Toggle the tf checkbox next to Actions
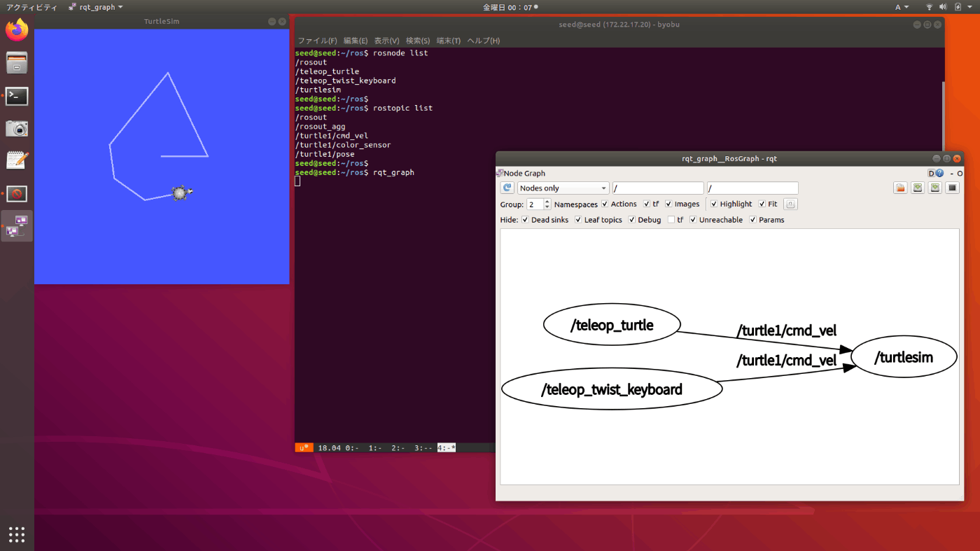 [x=647, y=204]
